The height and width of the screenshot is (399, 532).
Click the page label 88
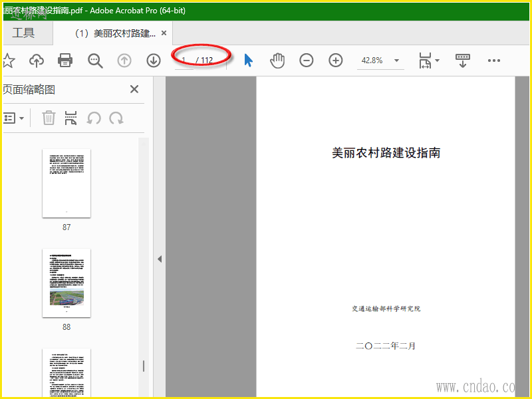(x=66, y=327)
